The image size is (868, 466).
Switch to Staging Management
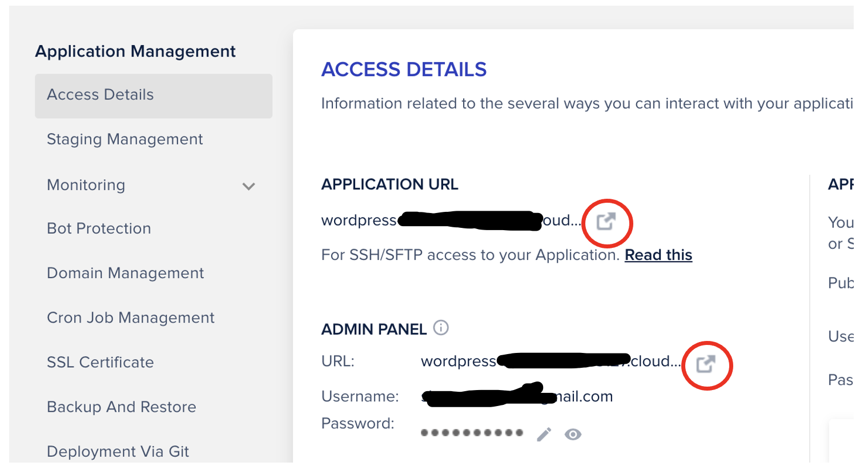(x=124, y=139)
